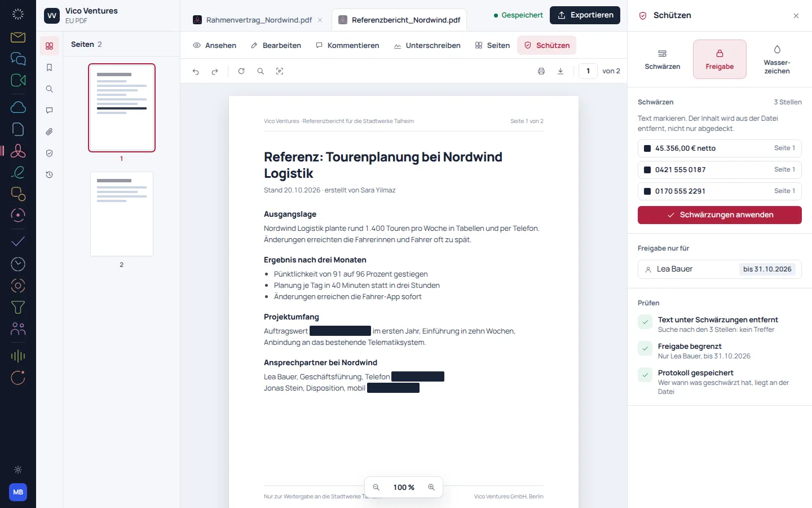Open the mail app in left rail

pos(18,37)
